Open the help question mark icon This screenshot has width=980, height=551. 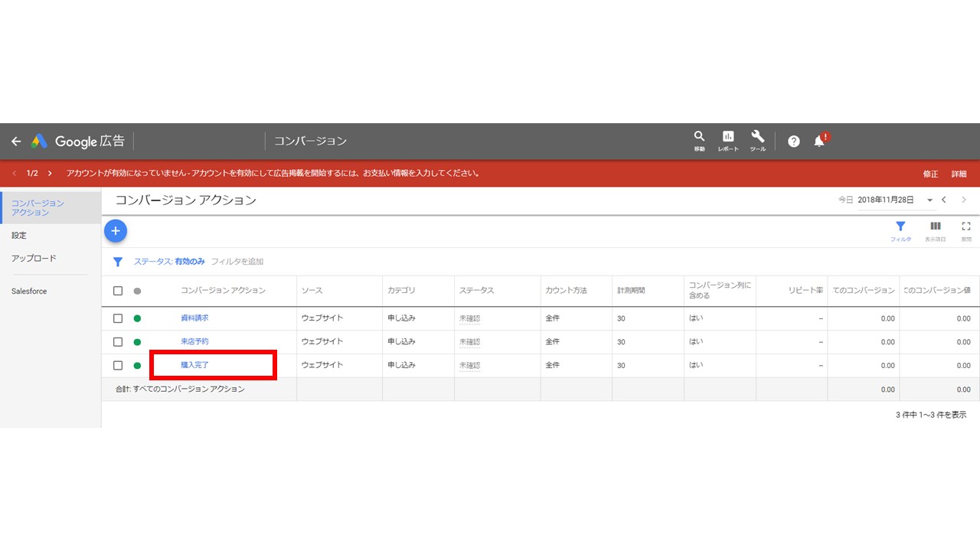(x=794, y=142)
